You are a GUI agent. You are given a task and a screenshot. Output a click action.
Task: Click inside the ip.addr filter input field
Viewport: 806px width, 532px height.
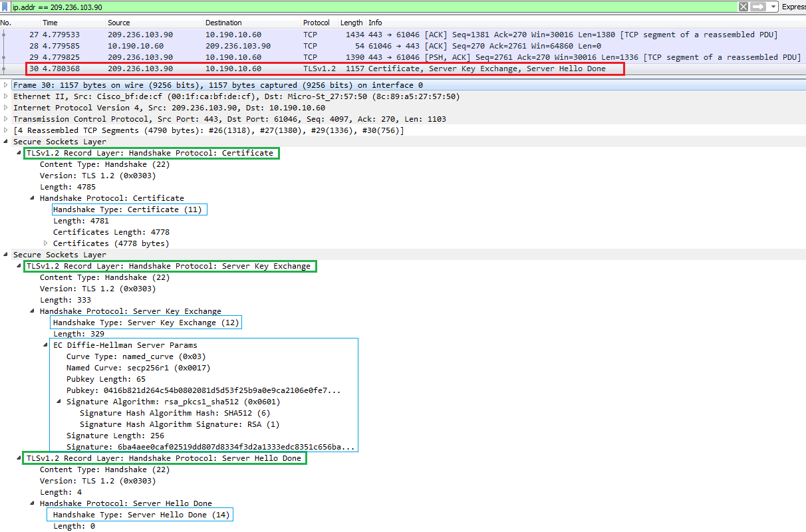click(x=266, y=7)
